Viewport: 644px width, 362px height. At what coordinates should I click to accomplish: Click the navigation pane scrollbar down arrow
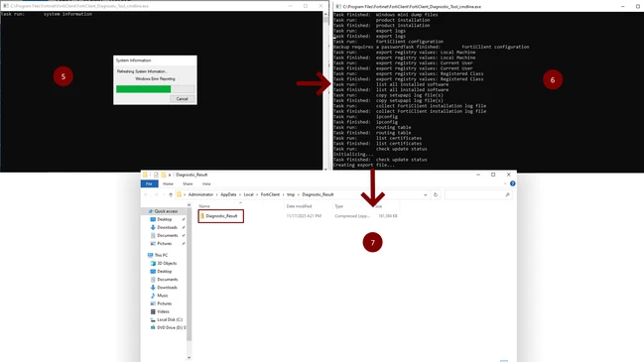pyautogui.click(x=189, y=357)
